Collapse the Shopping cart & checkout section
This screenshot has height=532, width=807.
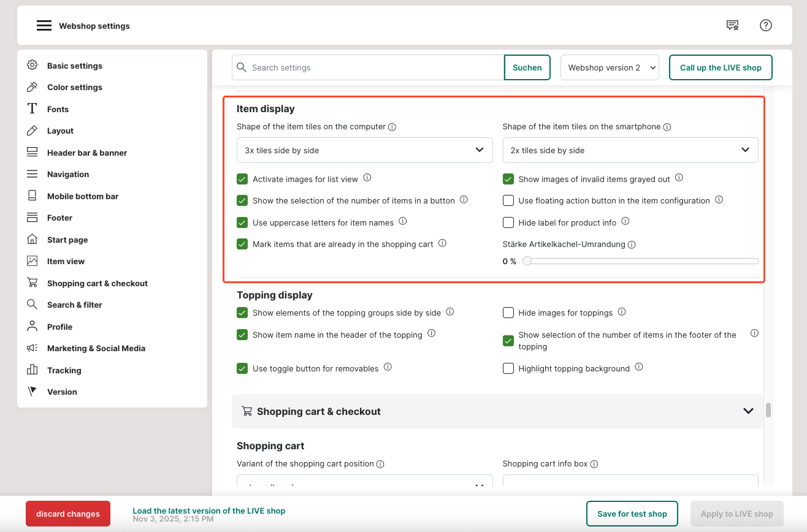(x=748, y=411)
